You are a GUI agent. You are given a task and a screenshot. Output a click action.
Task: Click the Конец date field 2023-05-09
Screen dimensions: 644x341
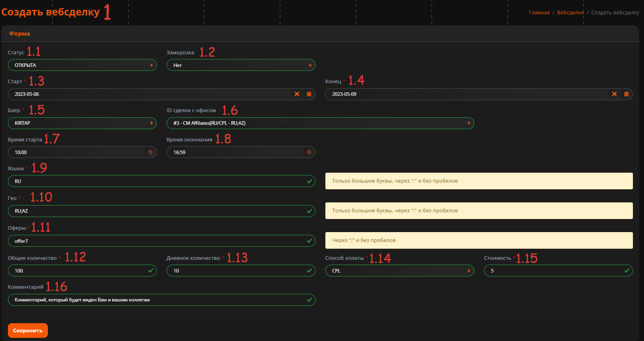[467, 94]
